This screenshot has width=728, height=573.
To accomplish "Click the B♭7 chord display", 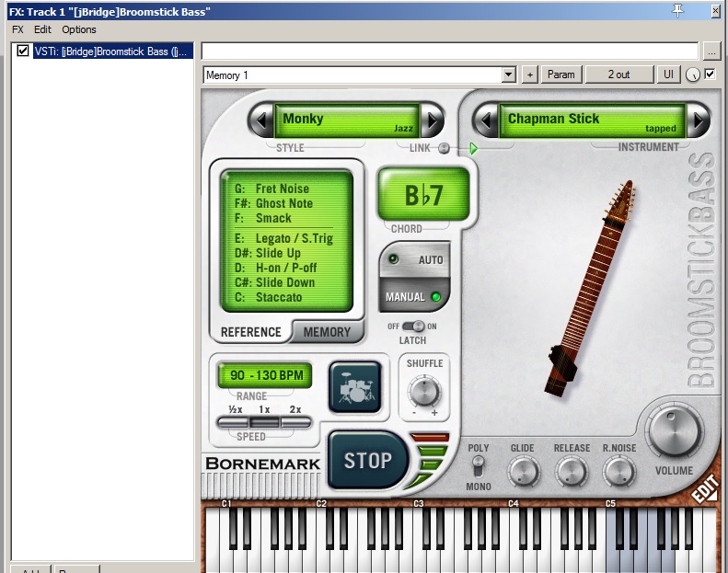I will pos(423,195).
